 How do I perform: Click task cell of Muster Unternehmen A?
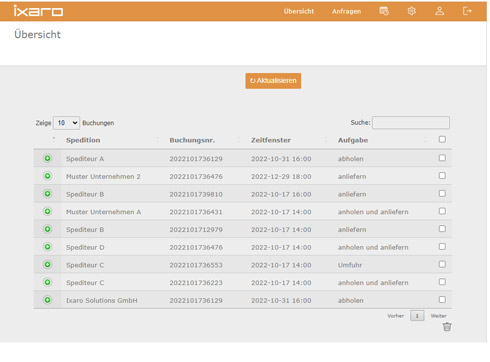373,212
